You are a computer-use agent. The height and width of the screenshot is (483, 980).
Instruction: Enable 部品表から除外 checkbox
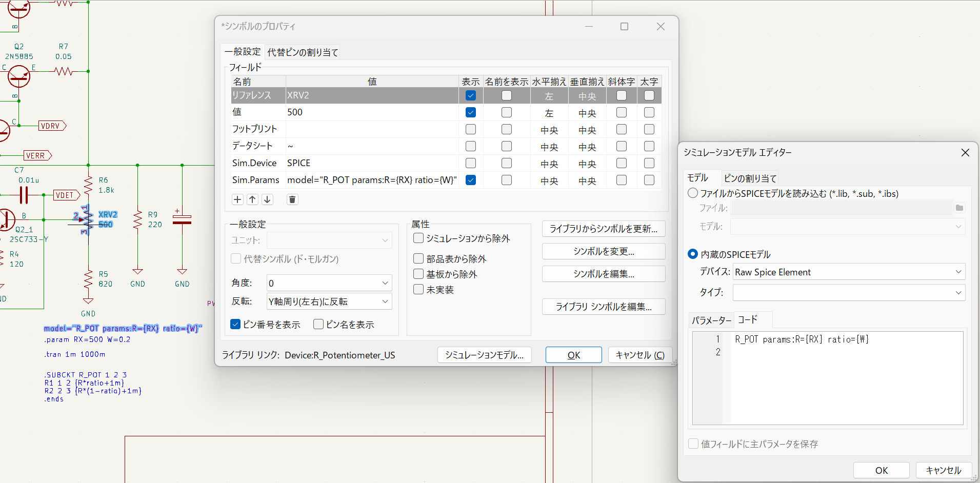(x=418, y=258)
